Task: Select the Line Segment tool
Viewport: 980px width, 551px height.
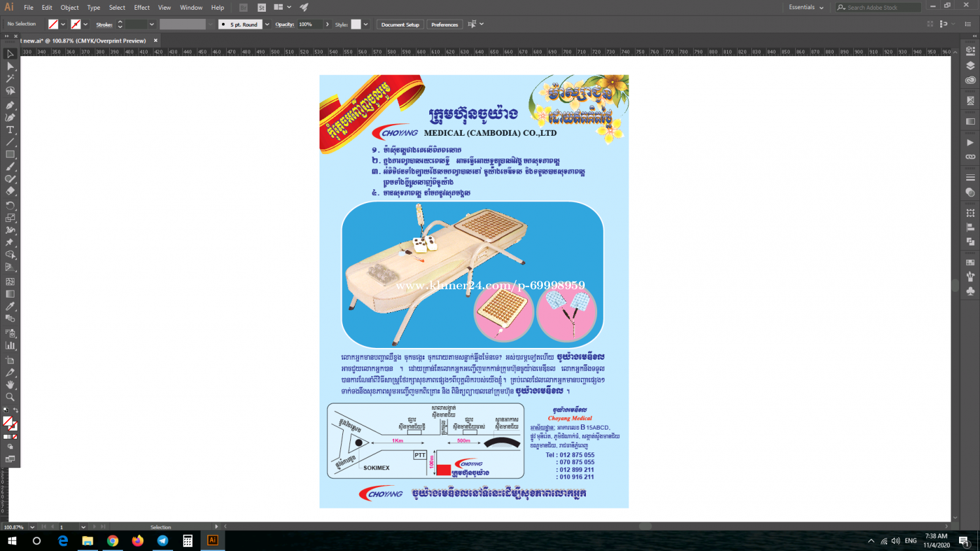Action: click(x=10, y=142)
